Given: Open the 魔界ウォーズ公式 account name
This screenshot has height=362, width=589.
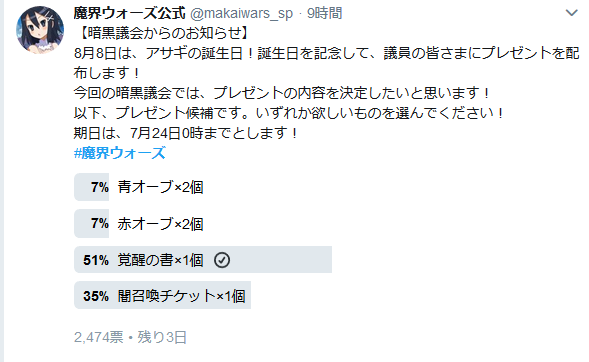Looking at the screenshot, I should point(129,13).
